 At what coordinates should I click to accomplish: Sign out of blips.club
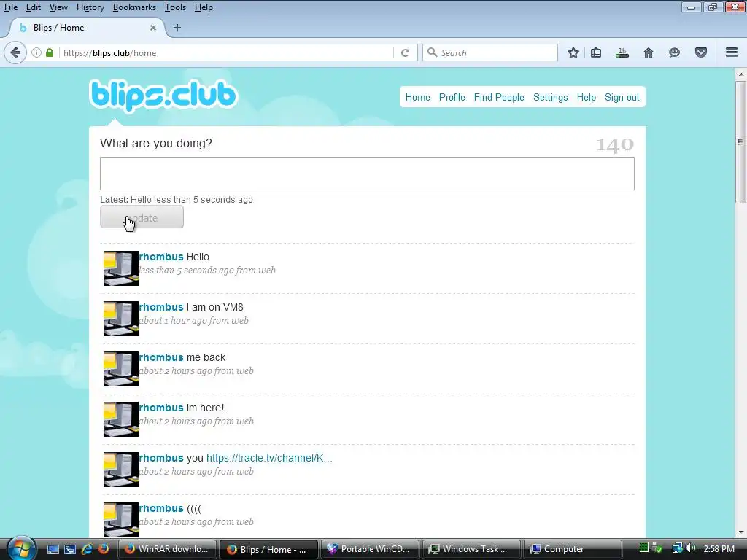[x=622, y=97]
